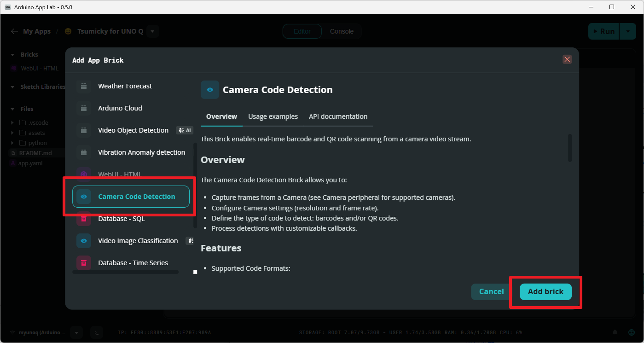Switch to the Overview tab

coord(221,116)
